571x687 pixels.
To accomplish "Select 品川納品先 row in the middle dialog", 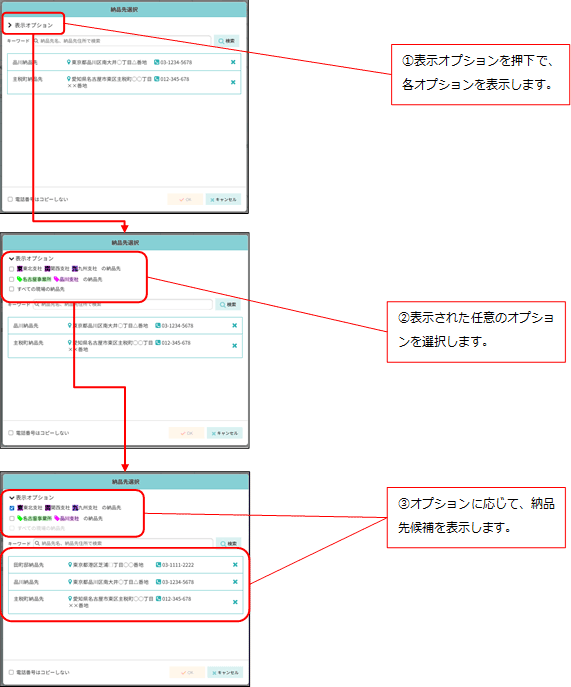I will pos(125,326).
